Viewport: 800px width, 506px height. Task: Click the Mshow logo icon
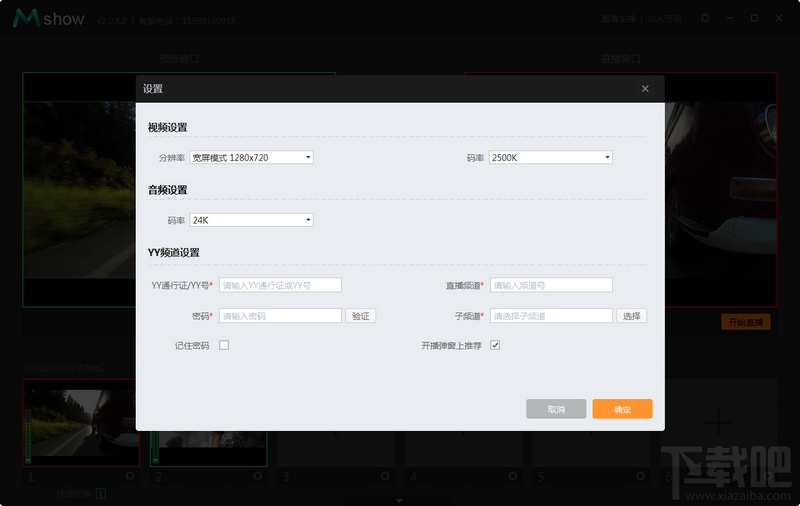tap(26, 18)
